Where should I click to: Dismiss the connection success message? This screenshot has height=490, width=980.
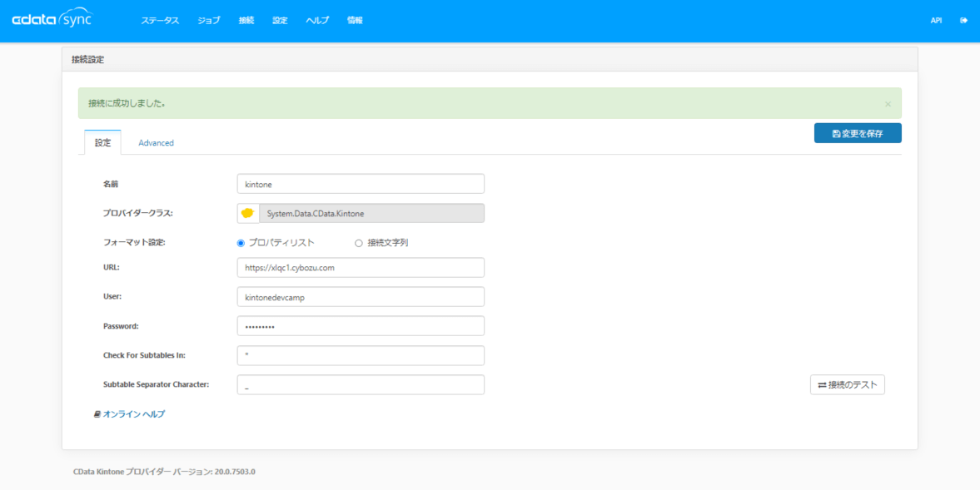(888, 104)
